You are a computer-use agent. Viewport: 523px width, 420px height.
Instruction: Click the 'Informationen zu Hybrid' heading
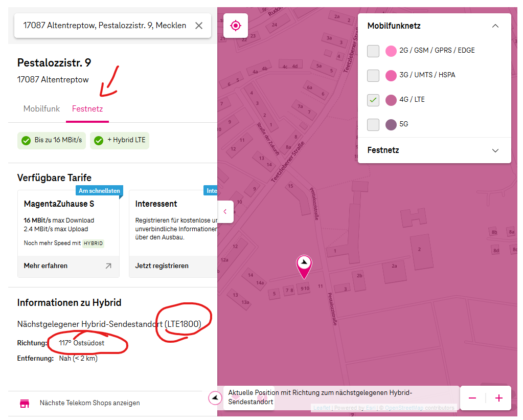(69, 302)
